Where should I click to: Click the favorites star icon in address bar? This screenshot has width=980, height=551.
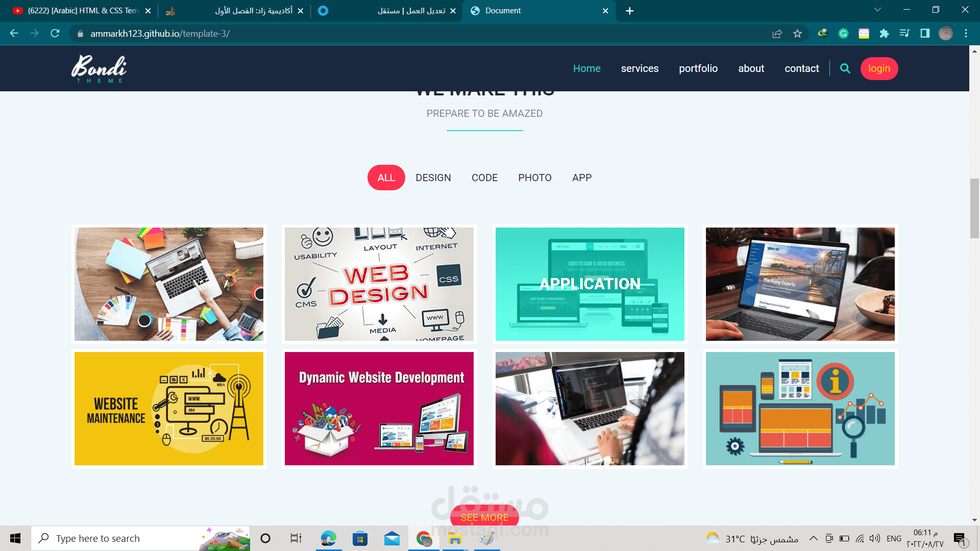(797, 34)
